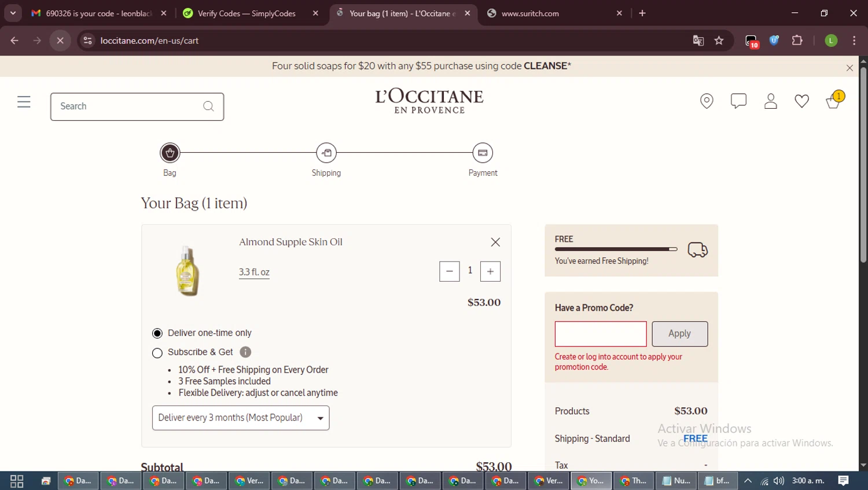Stop loading the page
This screenshot has height=490, width=868.
tap(60, 40)
